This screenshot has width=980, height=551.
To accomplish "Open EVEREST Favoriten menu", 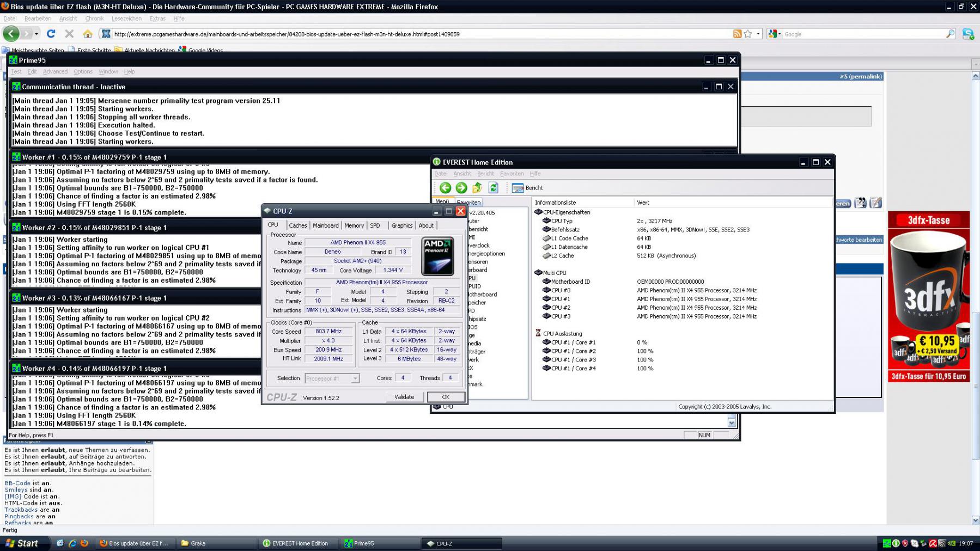I will coord(512,174).
